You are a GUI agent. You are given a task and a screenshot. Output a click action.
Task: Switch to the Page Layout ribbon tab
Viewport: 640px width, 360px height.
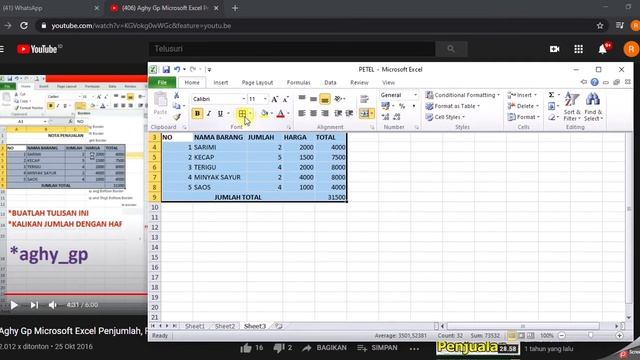click(x=257, y=82)
